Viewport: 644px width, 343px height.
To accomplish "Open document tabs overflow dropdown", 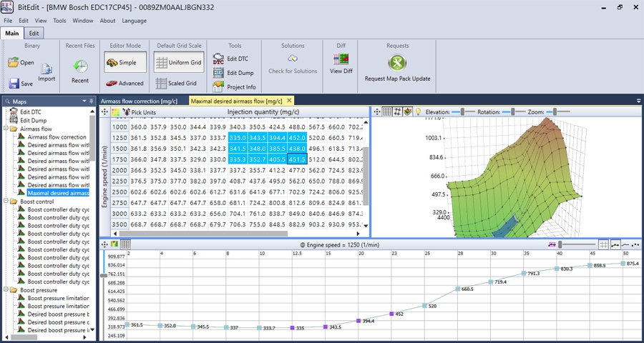I will pyautogui.click(x=638, y=101).
